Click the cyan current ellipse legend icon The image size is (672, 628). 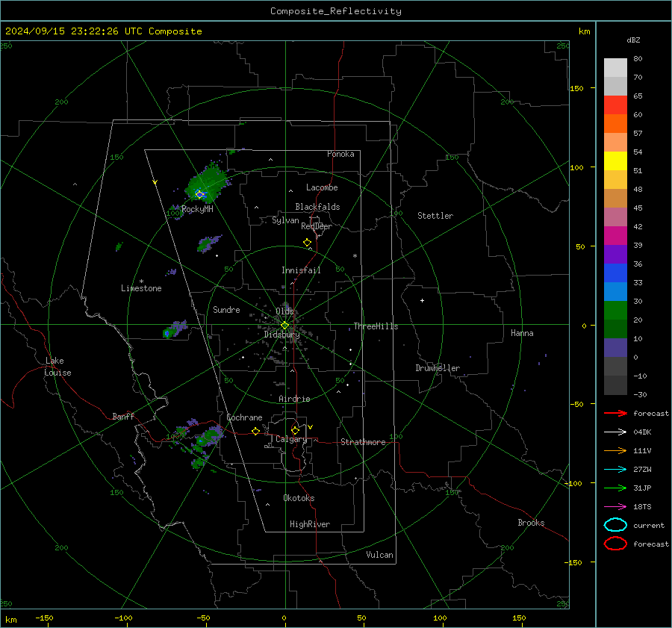[x=615, y=525]
